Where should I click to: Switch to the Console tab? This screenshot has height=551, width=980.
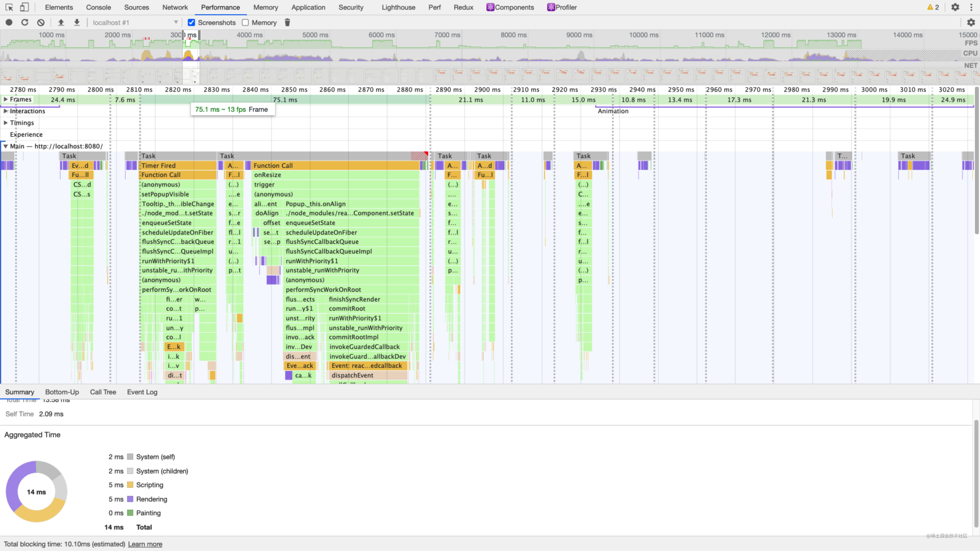tap(99, 7)
